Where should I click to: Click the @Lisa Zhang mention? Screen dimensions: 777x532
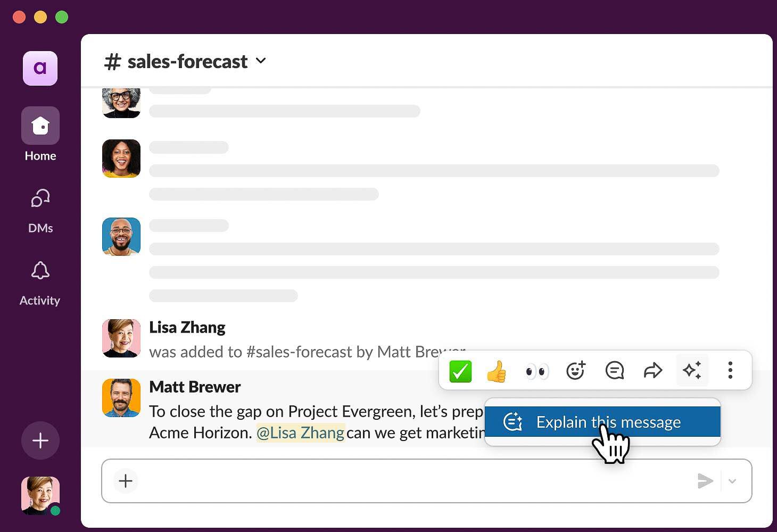click(x=300, y=433)
